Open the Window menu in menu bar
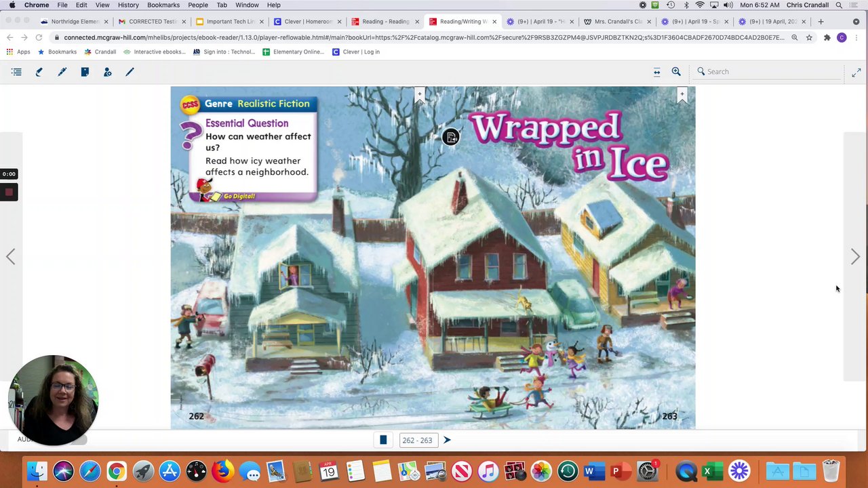The height and width of the screenshot is (488, 868). 247,5
